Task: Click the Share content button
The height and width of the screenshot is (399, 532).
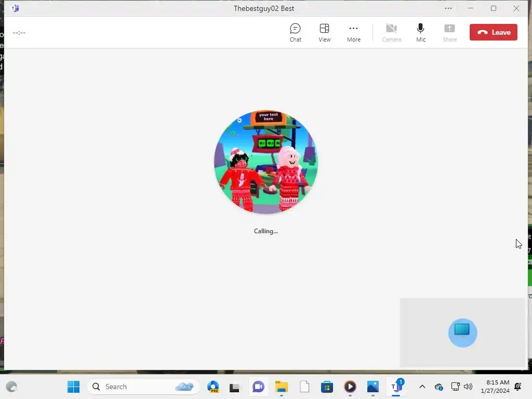Action: click(x=449, y=33)
